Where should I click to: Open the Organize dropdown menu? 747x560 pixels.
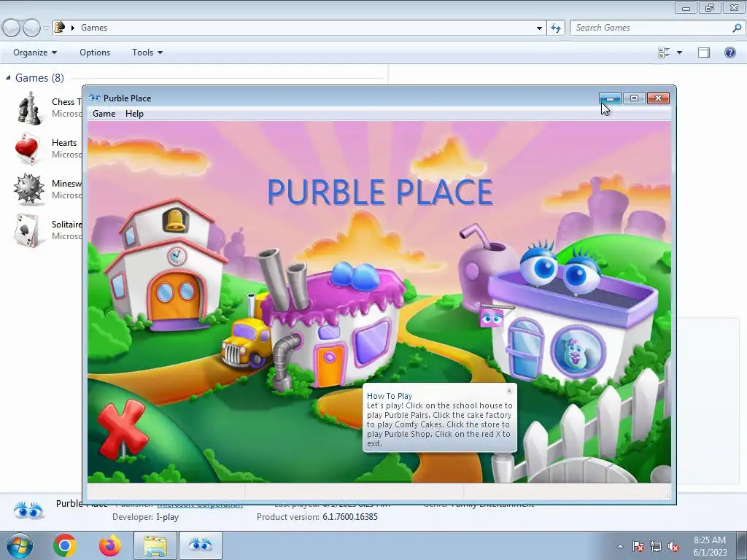pos(35,52)
